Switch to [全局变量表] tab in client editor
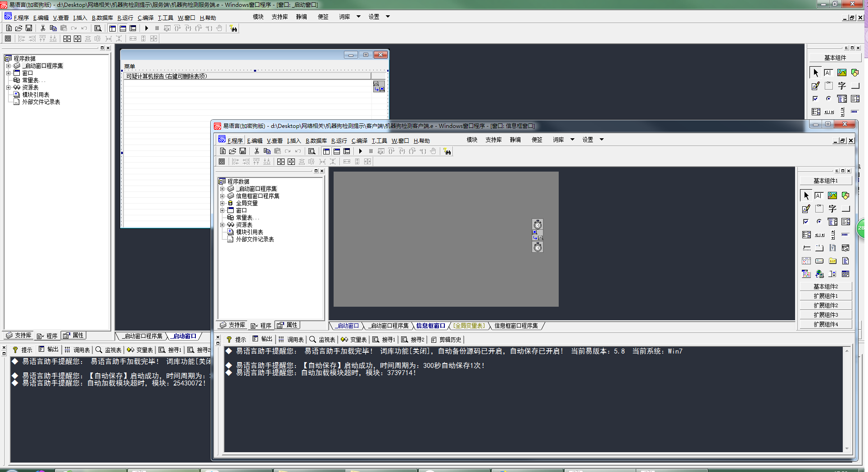Screen dimensions: 868x472 [469, 326]
